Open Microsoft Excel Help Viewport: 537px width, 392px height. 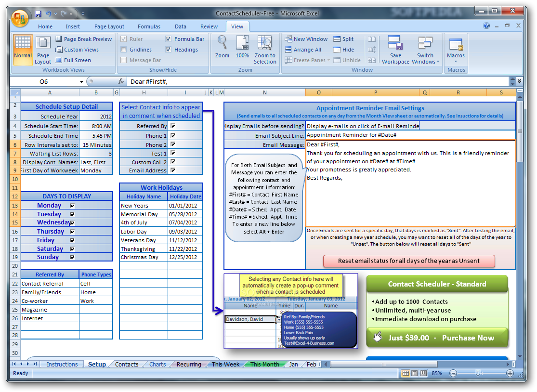[x=486, y=26]
